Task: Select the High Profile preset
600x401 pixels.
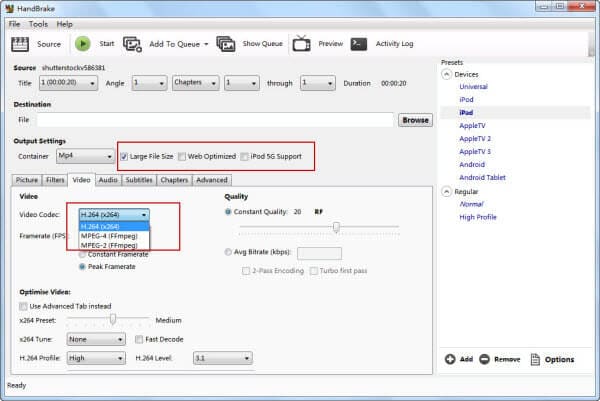Action: (478, 217)
